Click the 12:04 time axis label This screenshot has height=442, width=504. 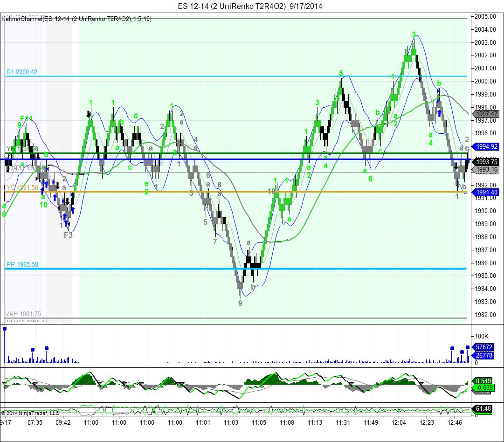[x=399, y=422]
